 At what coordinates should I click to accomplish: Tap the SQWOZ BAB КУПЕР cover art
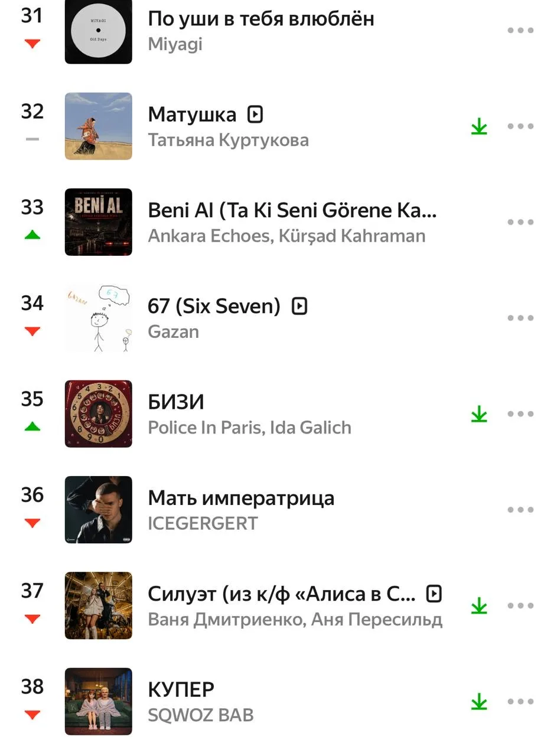point(99,702)
